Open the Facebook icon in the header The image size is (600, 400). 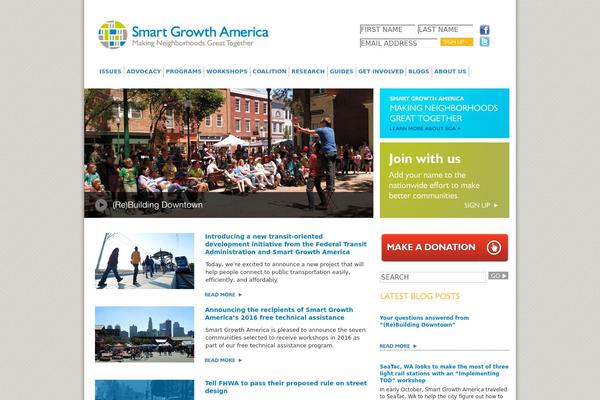[x=484, y=30]
